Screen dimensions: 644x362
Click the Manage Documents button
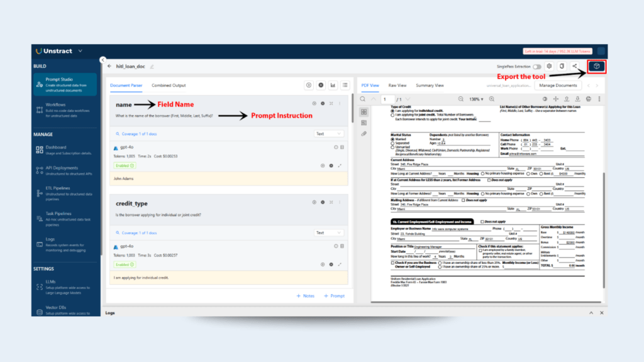pyautogui.click(x=558, y=85)
